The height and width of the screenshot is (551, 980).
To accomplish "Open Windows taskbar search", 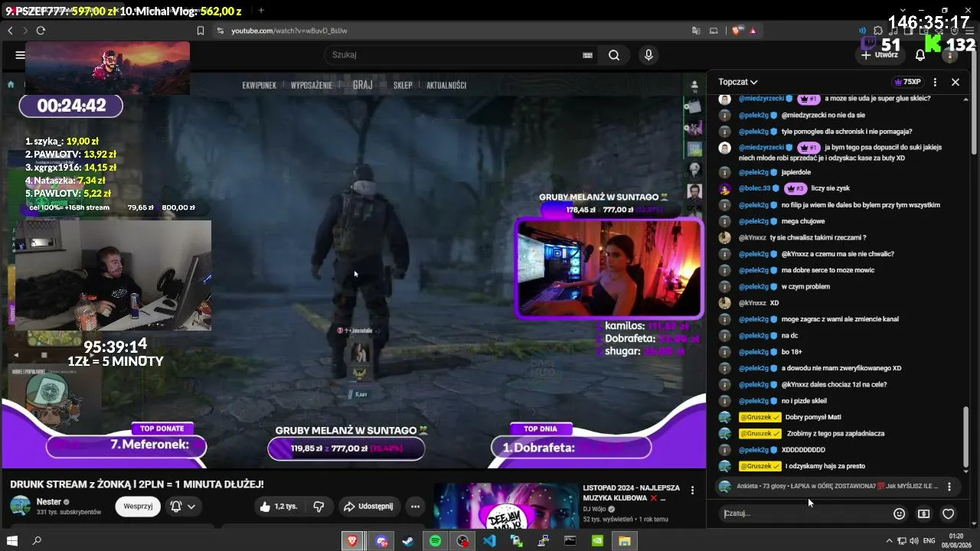I will point(36,541).
